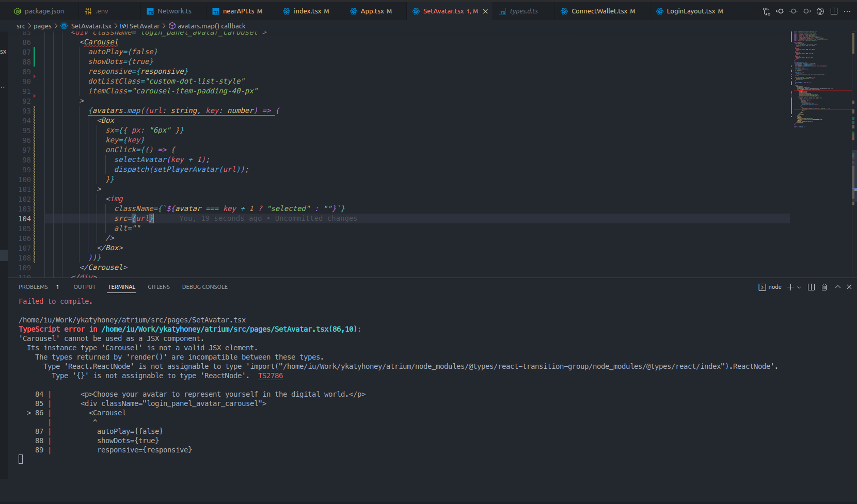Switch to the DEBUG CONSOLE tab

(x=204, y=287)
